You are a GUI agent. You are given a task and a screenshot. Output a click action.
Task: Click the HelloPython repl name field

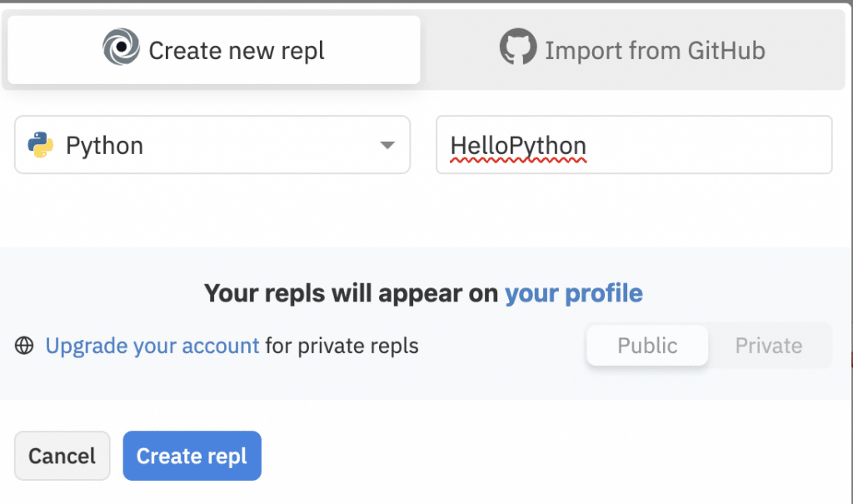click(x=634, y=145)
